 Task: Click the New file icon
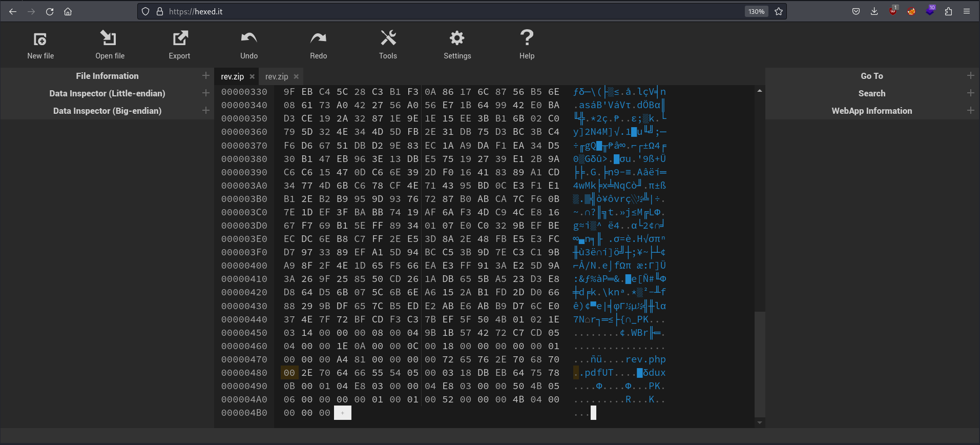[40, 39]
